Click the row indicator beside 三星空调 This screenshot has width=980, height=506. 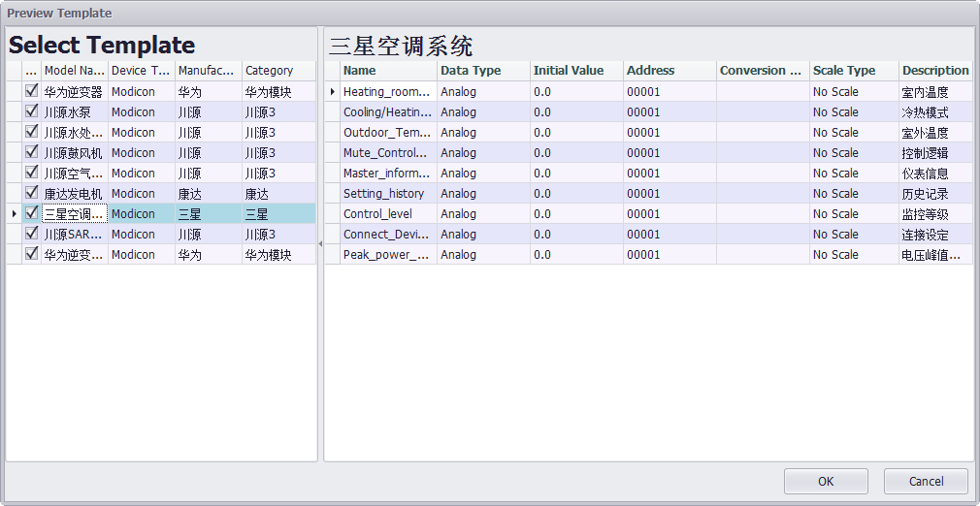point(14,213)
